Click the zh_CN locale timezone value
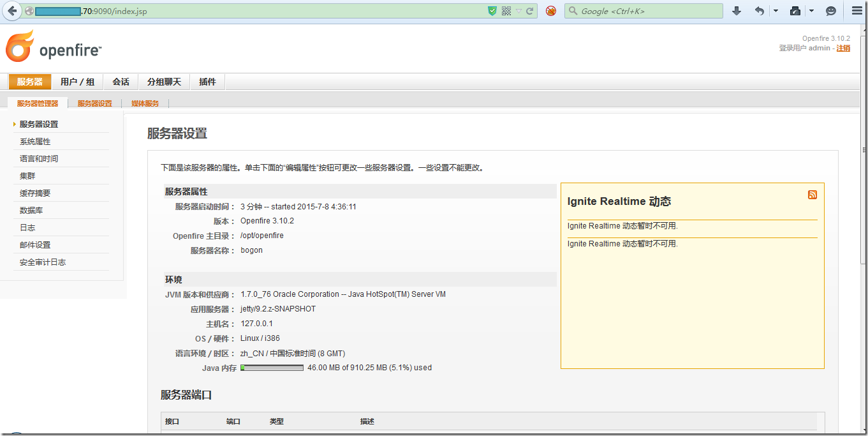Viewport: 868px width, 436px height. 293,354
